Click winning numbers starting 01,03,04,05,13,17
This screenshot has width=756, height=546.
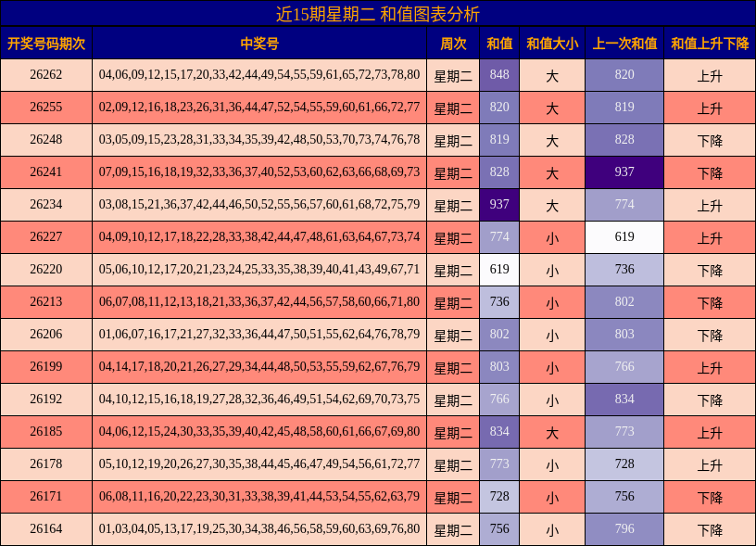pos(259,528)
